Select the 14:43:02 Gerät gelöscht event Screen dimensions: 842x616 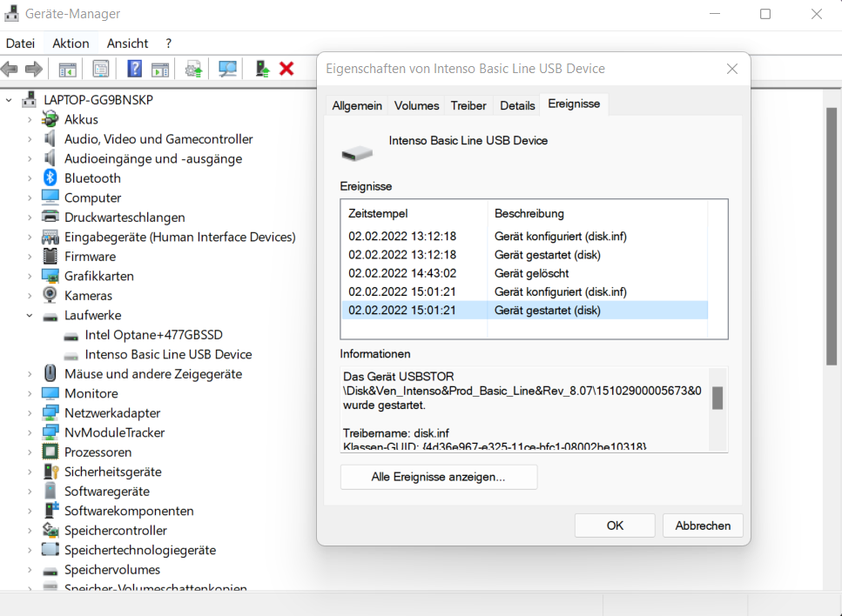(x=525, y=273)
